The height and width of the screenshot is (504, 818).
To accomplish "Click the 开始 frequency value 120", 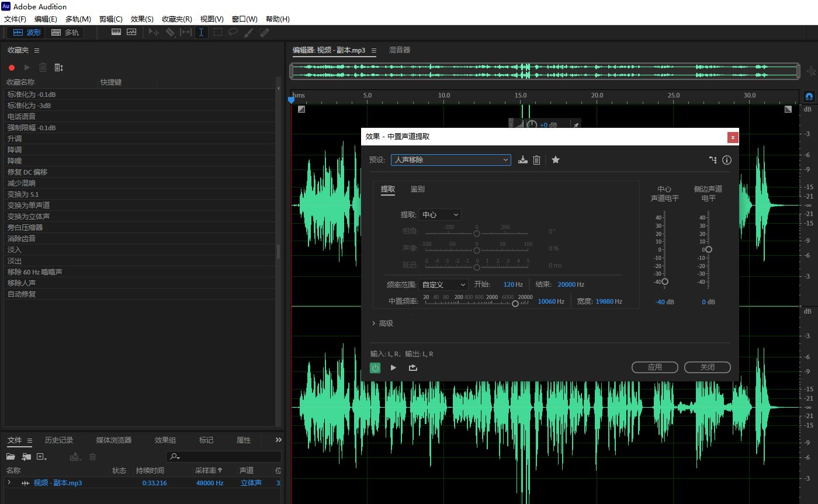I will click(508, 284).
